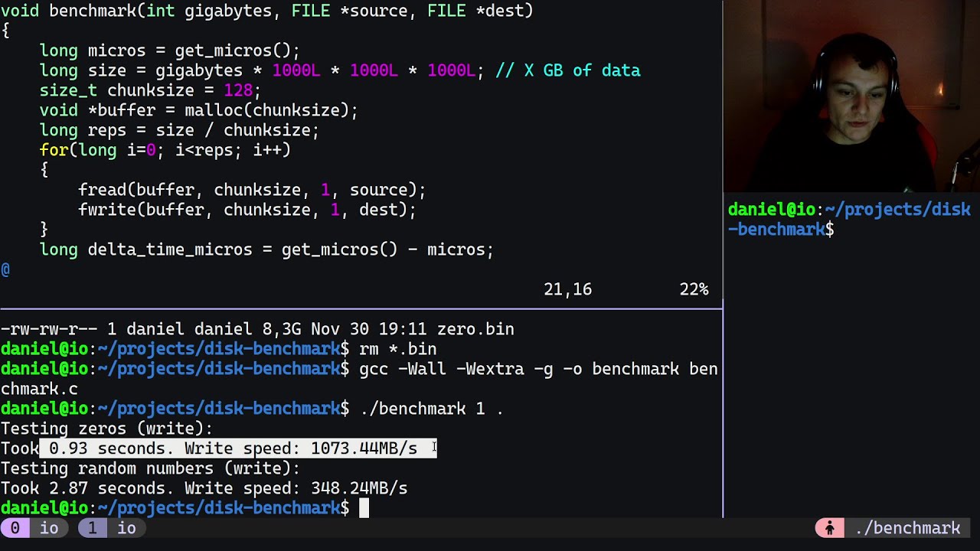Click the fread(buffer, ...) line
980x551 pixels.
tap(252, 190)
